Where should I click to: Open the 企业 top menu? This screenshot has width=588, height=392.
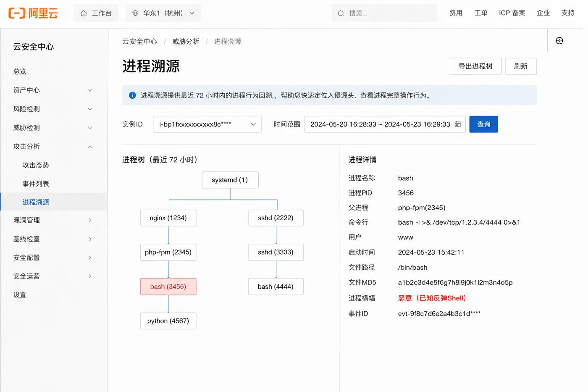[x=543, y=13]
